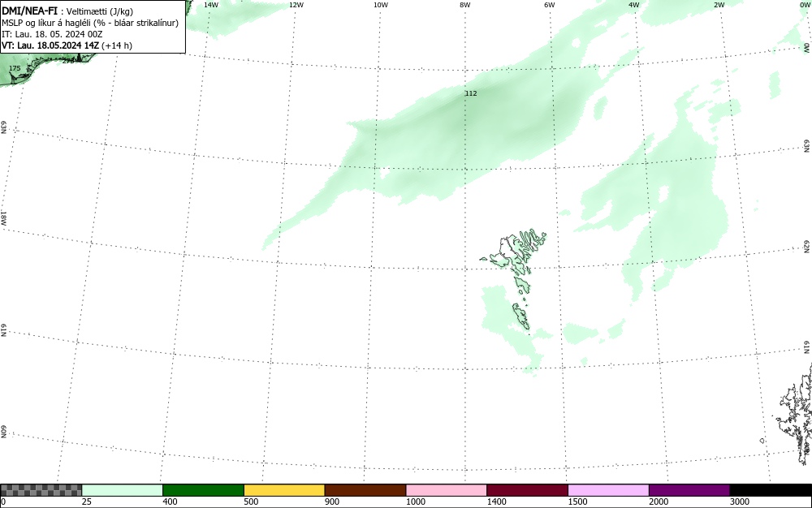Screen dimensions: 812x508
Task: Click the '2W' longitude label
Action: (719, 5)
